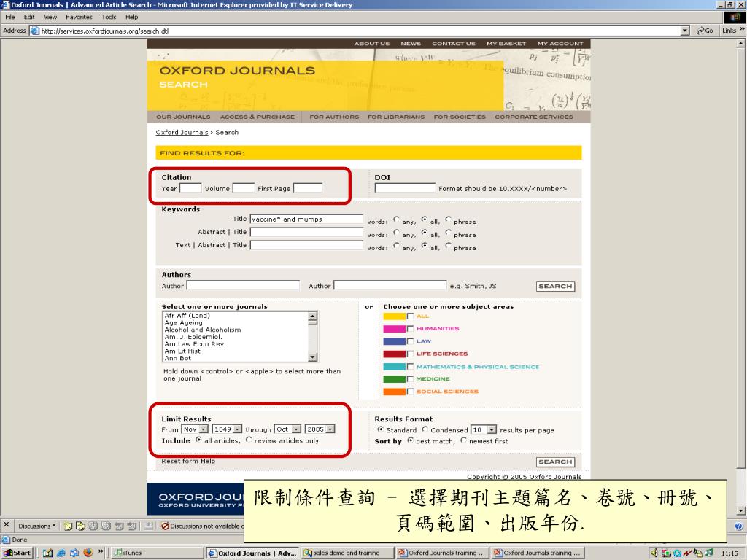Open MY BASKET in top navigation
The image size is (747, 560).
tap(506, 43)
